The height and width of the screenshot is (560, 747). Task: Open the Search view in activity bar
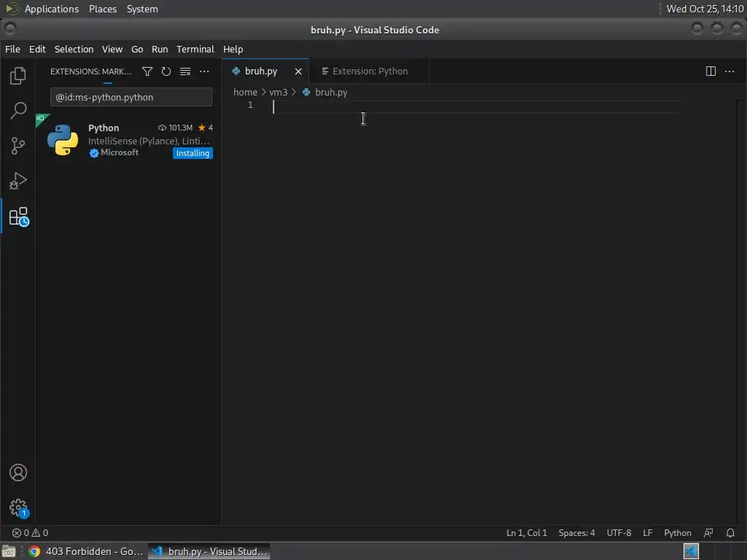[x=18, y=111]
